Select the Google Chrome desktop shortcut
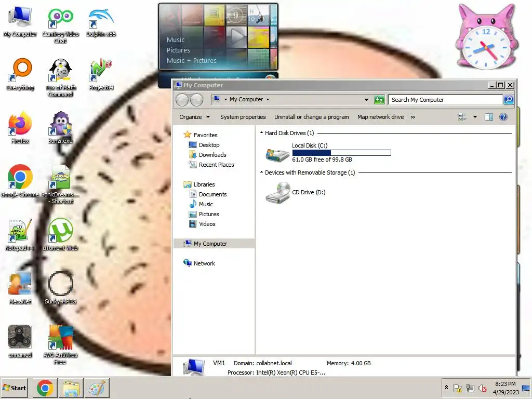The width and height of the screenshot is (532, 399). (x=20, y=181)
